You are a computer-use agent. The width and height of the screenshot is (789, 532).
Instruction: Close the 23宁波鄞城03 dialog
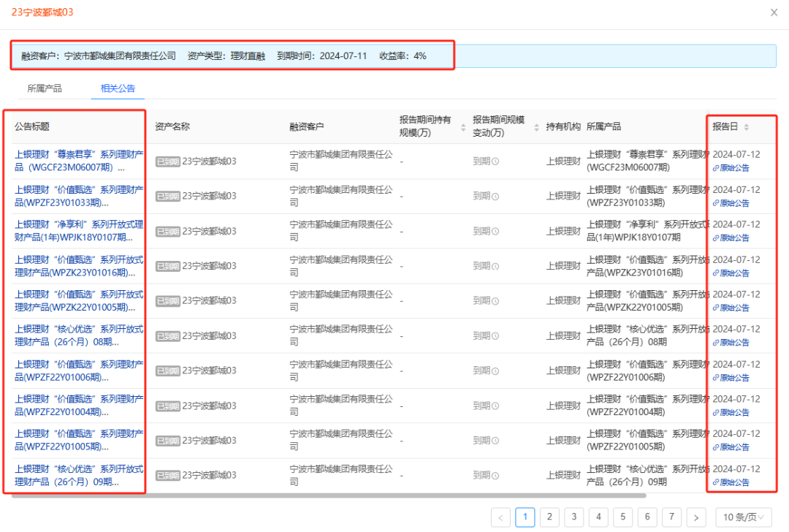pyautogui.click(x=773, y=12)
